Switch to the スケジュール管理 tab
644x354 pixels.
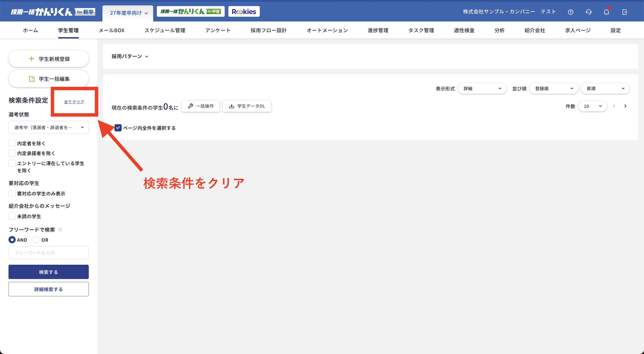point(165,30)
